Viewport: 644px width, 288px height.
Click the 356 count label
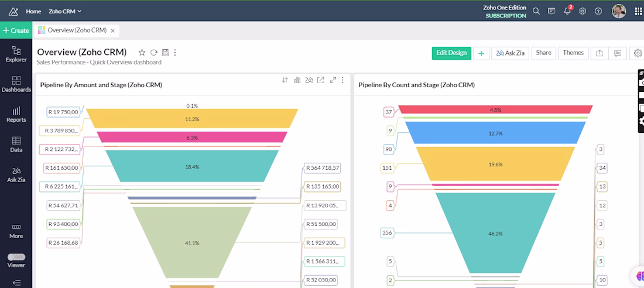click(x=388, y=233)
